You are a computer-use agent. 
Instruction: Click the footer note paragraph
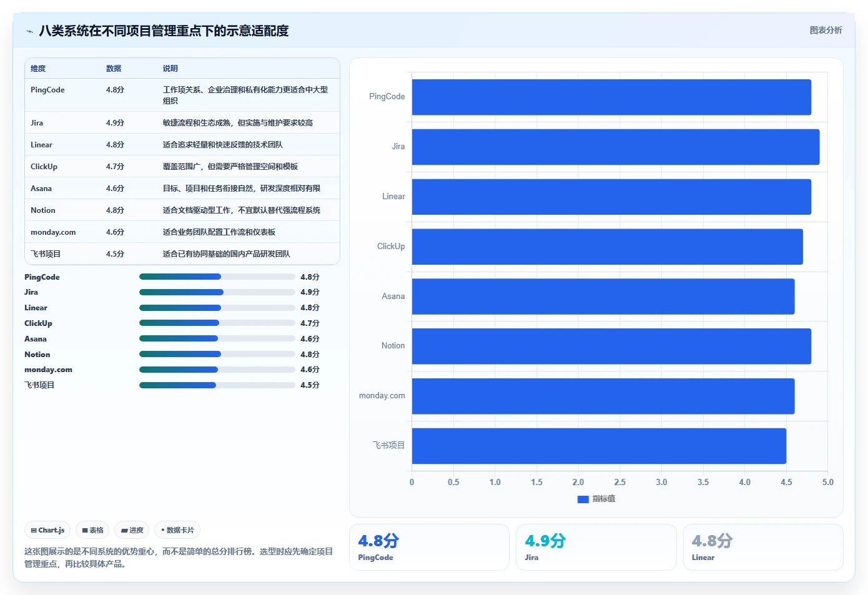(x=179, y=558)
